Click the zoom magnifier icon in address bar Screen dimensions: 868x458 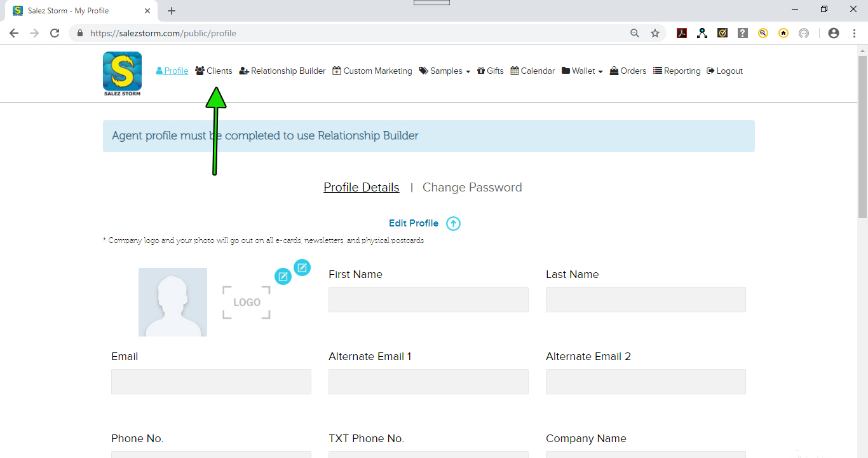[635, 33]
